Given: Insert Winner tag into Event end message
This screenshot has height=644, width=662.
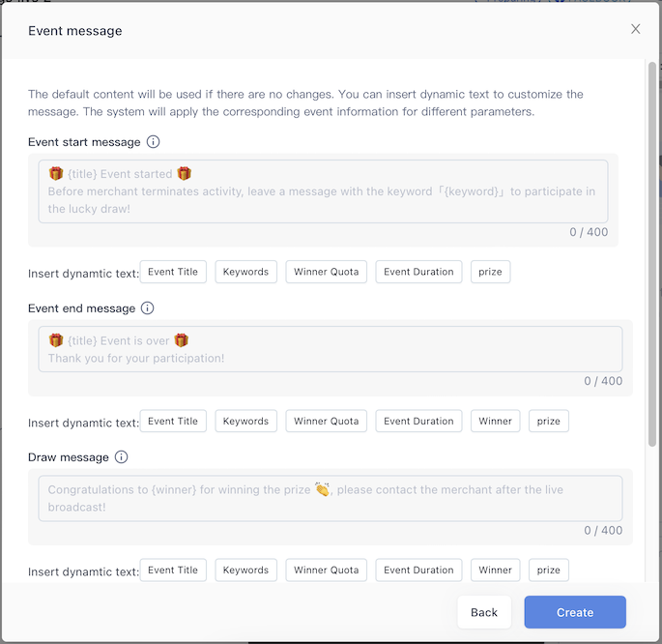Looking at the screenshot, I should (495, 421).
